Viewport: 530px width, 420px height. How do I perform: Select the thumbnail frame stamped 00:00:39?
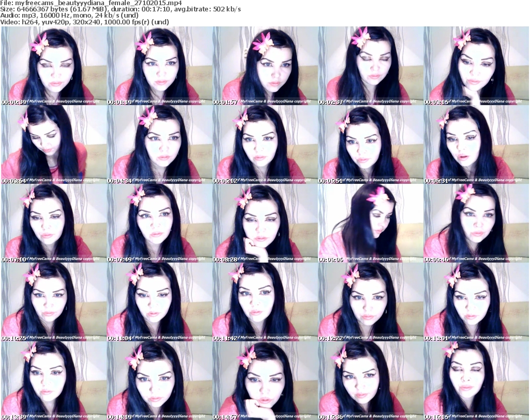54,66
